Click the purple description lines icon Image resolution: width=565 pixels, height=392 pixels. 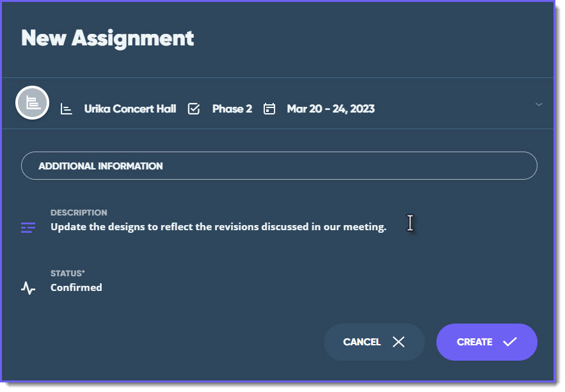coord(28,226)
